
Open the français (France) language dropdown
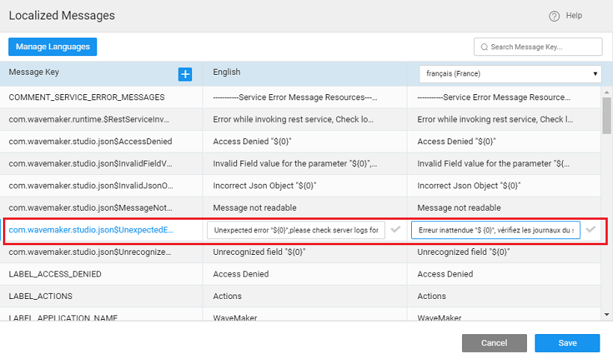(x=510, y=74)
